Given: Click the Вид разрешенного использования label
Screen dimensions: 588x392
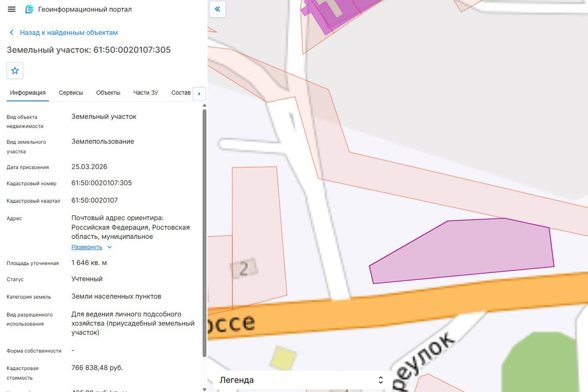Looking at the screenshot, I should click(x=29, y=319).
